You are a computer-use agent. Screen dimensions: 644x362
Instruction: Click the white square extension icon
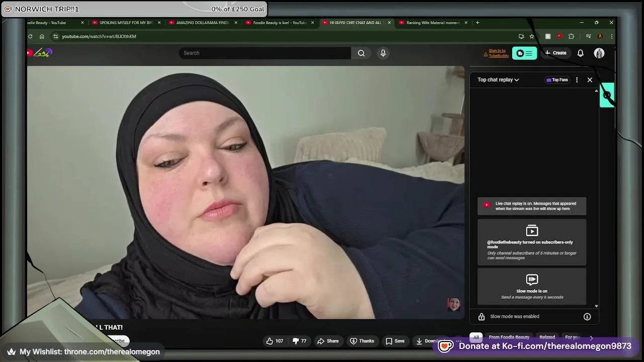(x=548, y=36)
